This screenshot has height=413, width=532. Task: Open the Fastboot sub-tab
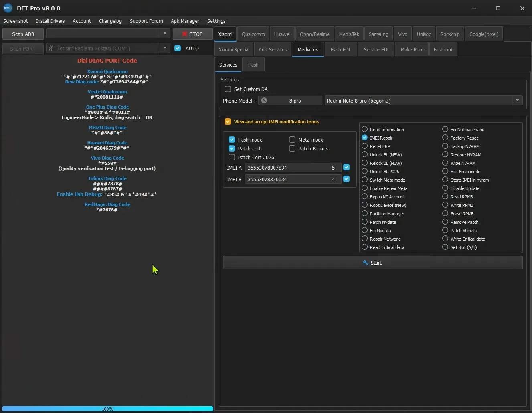(x=443, y=49)
